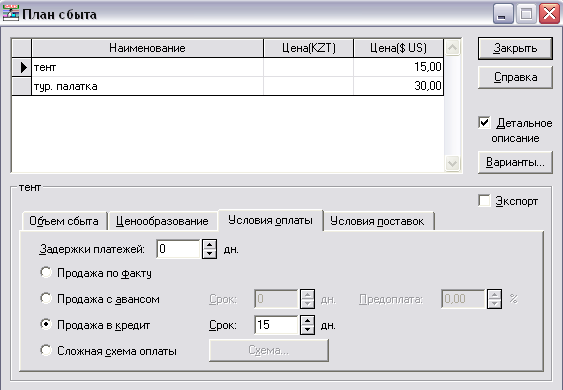Screen dimensions: 563x390
Task: Close the window with the red X
Action: [x=549, y=14]
